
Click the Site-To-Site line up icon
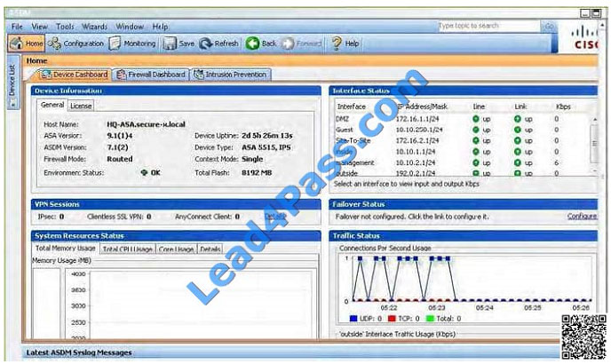[x=476, y=140]
